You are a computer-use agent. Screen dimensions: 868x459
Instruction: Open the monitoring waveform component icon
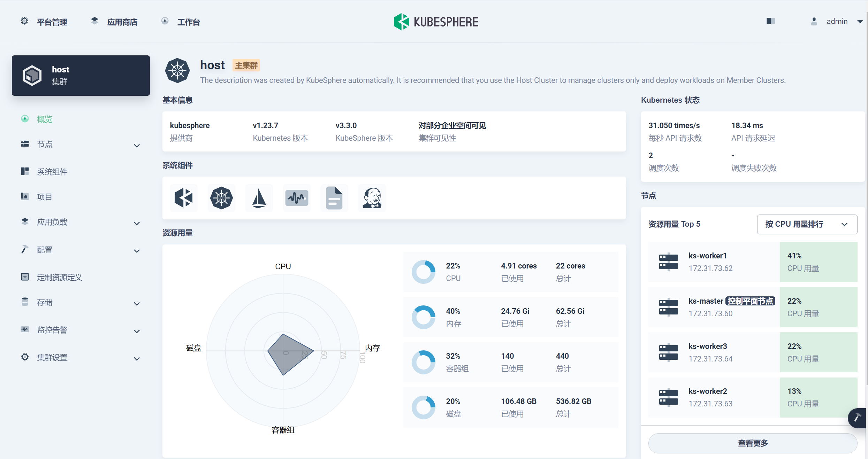click(297, 198)
